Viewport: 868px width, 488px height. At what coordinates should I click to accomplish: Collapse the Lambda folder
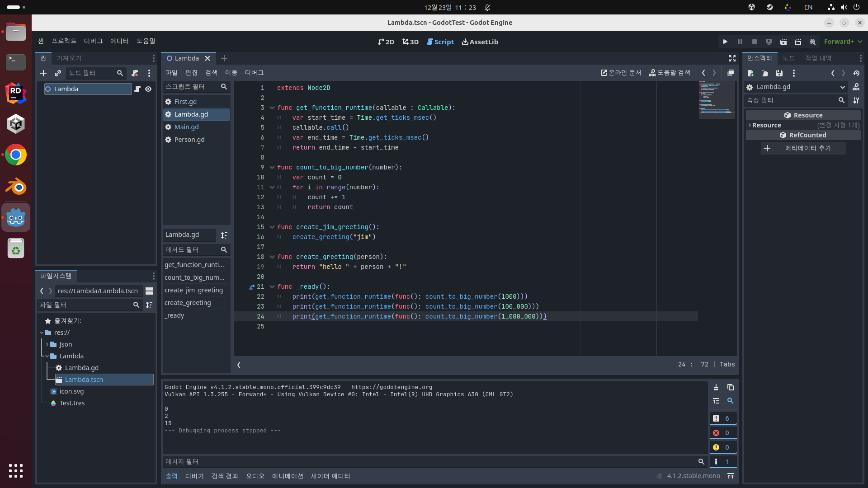tap(47, 356)
